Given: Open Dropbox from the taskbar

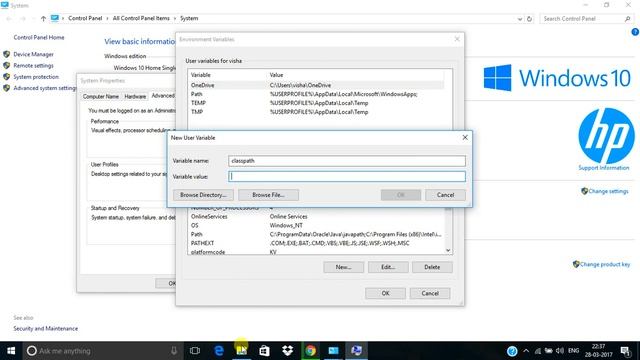Looking at the screenshot, I should click(287, 351).
